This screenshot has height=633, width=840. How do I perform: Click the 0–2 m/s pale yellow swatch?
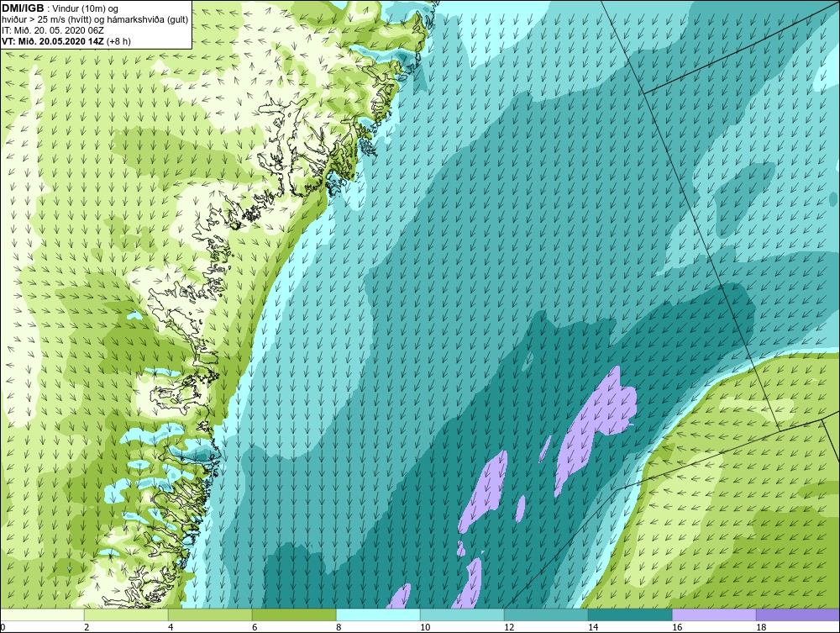pyautogui.click(x=42, y=615)
